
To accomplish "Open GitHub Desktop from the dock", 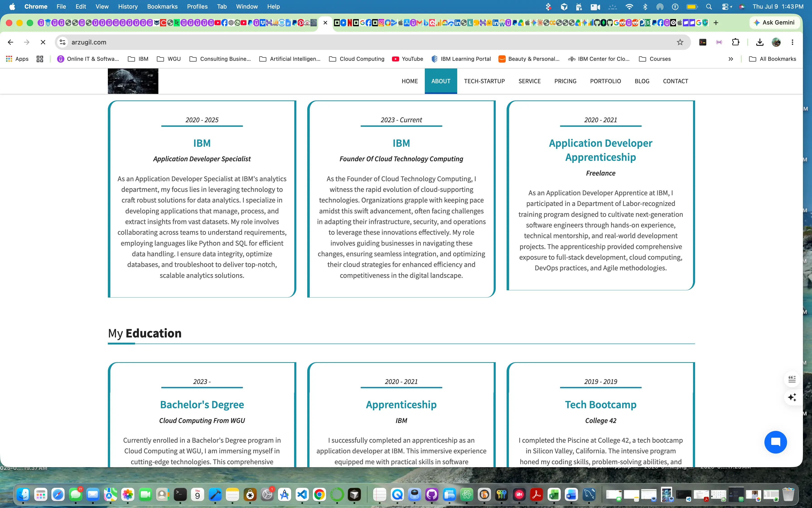I will [432, 494].
